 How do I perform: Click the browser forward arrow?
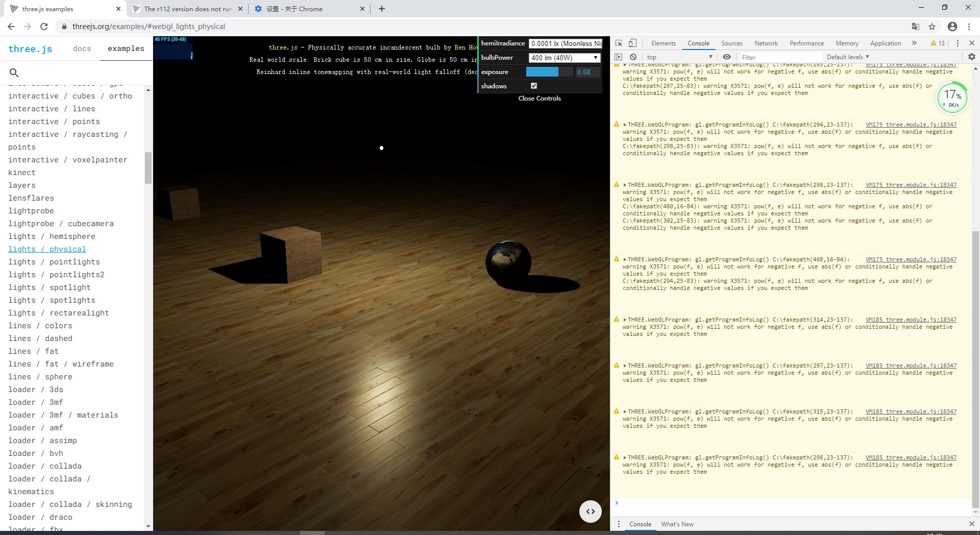28,27
